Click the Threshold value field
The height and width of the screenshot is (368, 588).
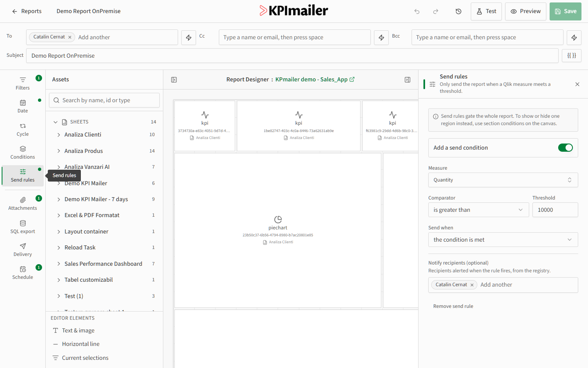(555, 210)
